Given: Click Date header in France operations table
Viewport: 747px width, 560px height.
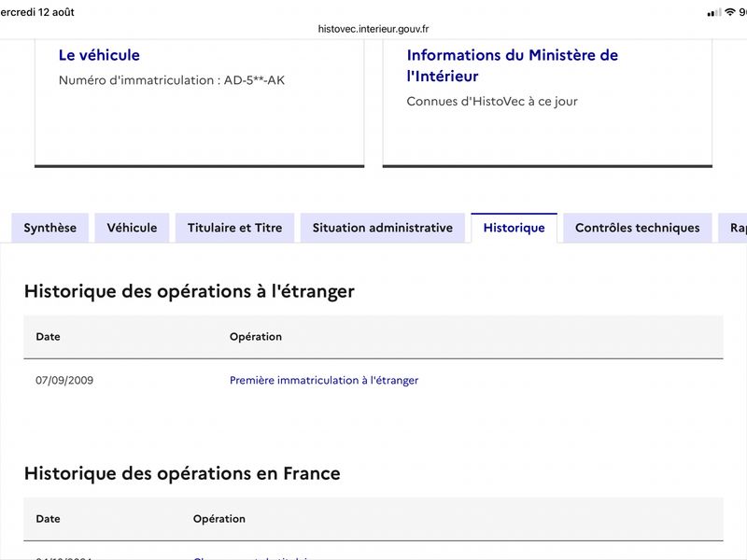Looking at the screenshot, I should click(x=49, y=519).
